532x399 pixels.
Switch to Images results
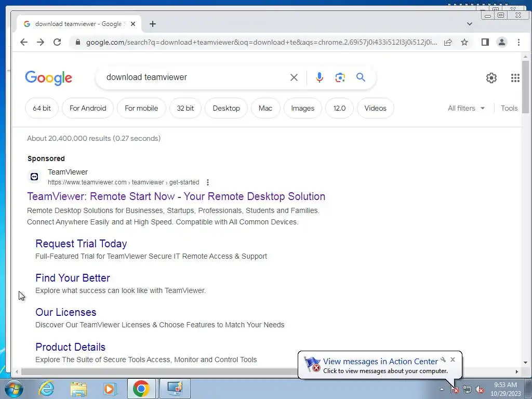[303, 108]
